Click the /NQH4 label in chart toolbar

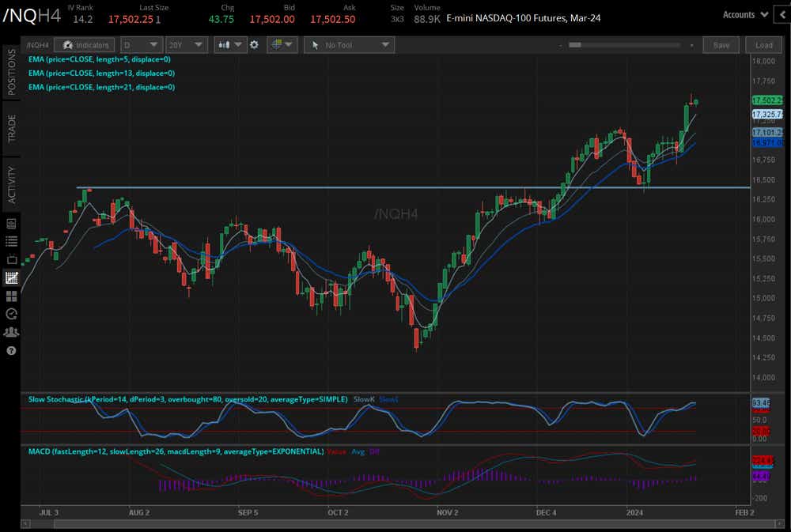click(x=37, y=45)
